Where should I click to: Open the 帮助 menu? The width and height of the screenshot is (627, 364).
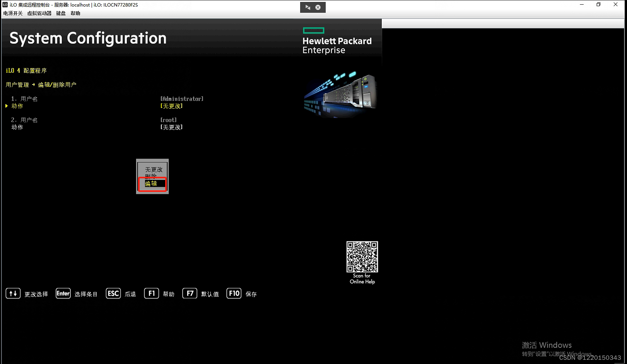75,13
